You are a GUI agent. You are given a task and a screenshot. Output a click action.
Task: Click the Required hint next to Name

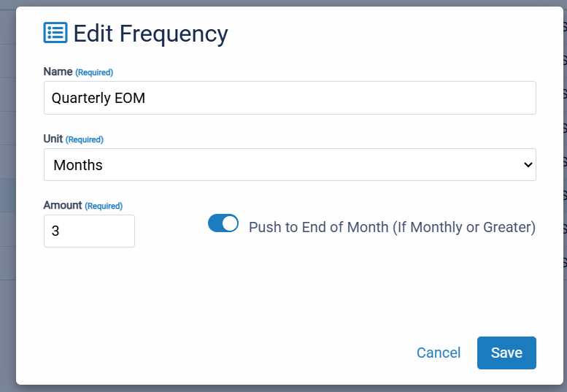(94, 72)
